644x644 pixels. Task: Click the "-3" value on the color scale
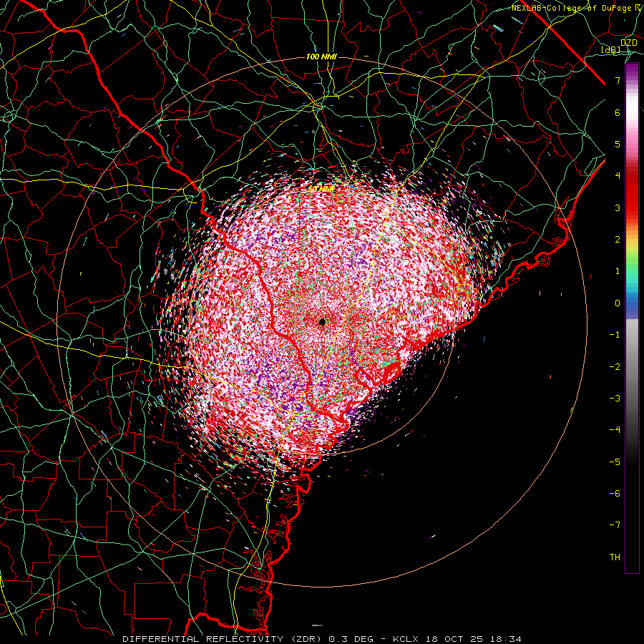tap(615, 399)
